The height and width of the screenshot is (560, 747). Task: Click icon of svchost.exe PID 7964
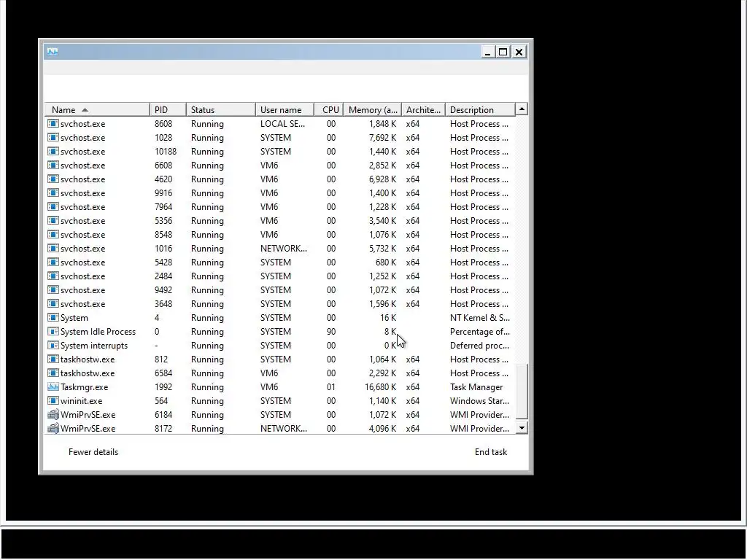click(x=53, y=206)
